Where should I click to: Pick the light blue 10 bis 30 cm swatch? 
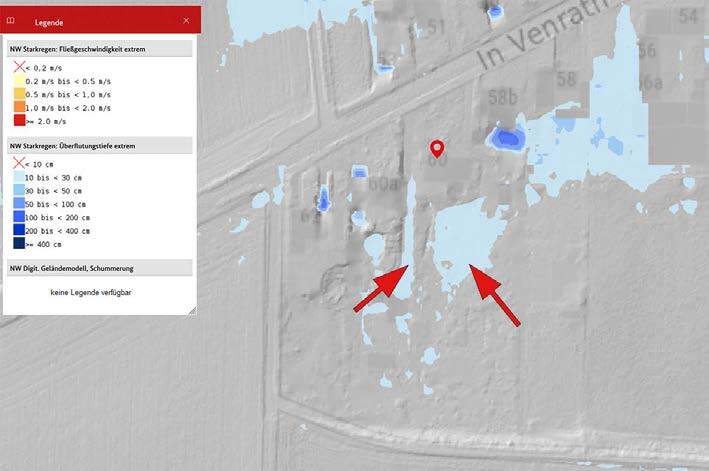[x=19, y=177]
